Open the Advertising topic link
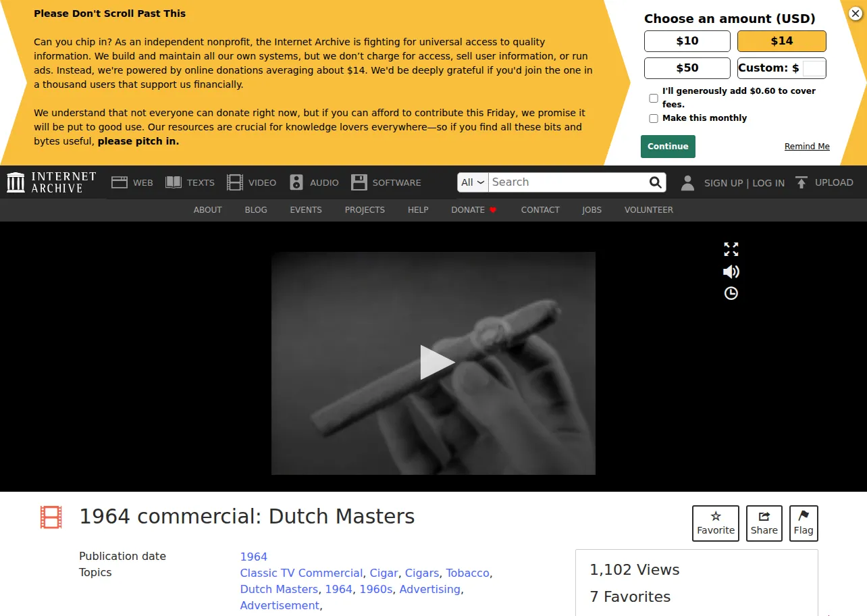The width and height of the screenshot is (867, 616). coord(429,589)
